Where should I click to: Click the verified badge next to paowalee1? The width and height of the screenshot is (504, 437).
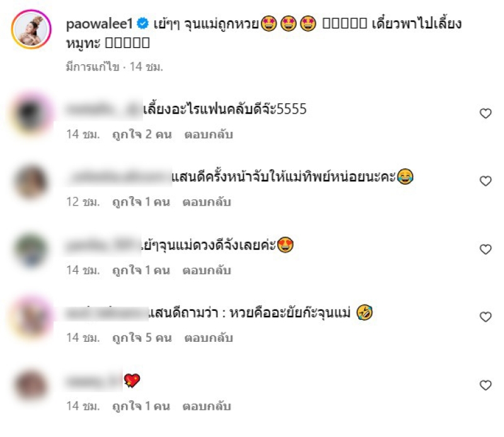pyautogui.click(x=142, y=23)
